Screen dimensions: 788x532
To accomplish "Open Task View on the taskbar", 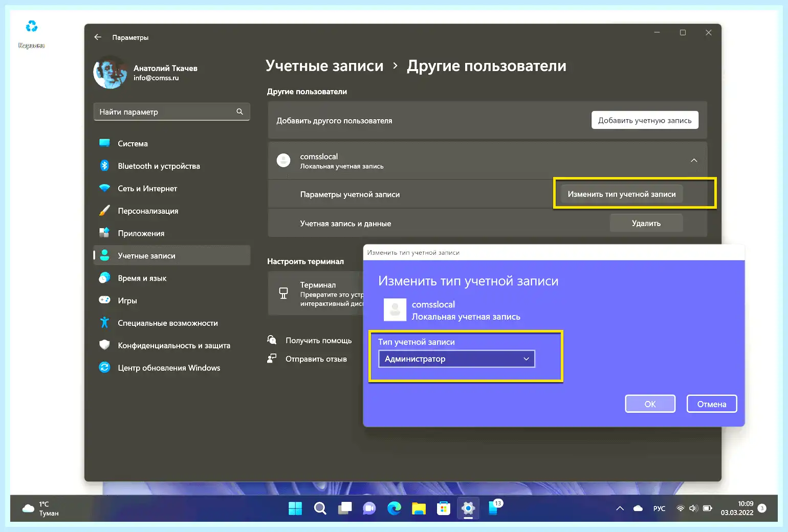I will (344, 508).
